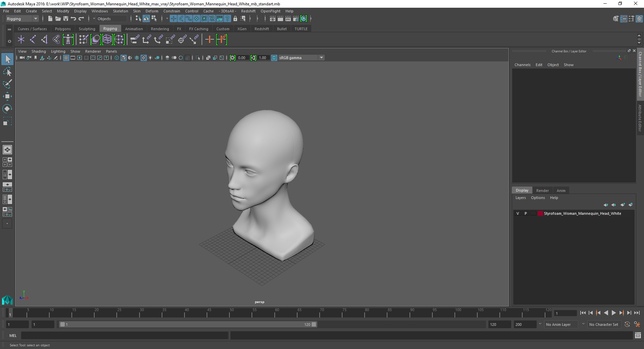The width and height of the screenshot is (644, 349).
Task: Click the Open Scene folder icon
Action: point(58,19)
